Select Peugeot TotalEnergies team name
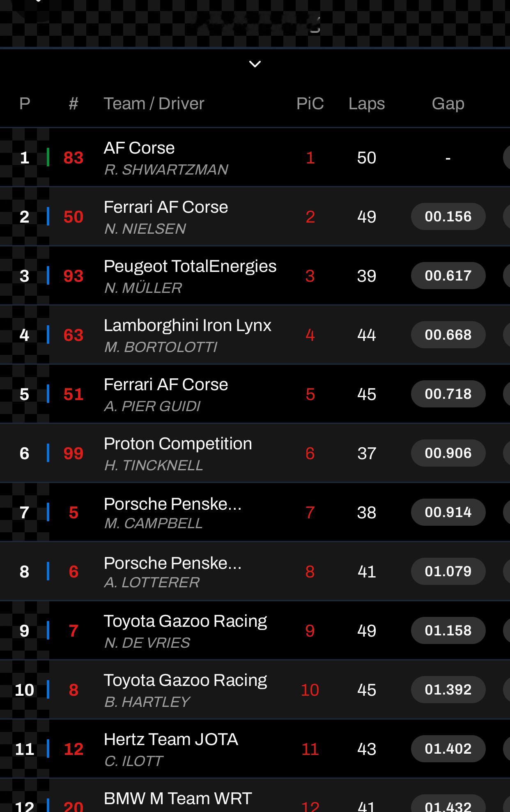 (190, 266)
